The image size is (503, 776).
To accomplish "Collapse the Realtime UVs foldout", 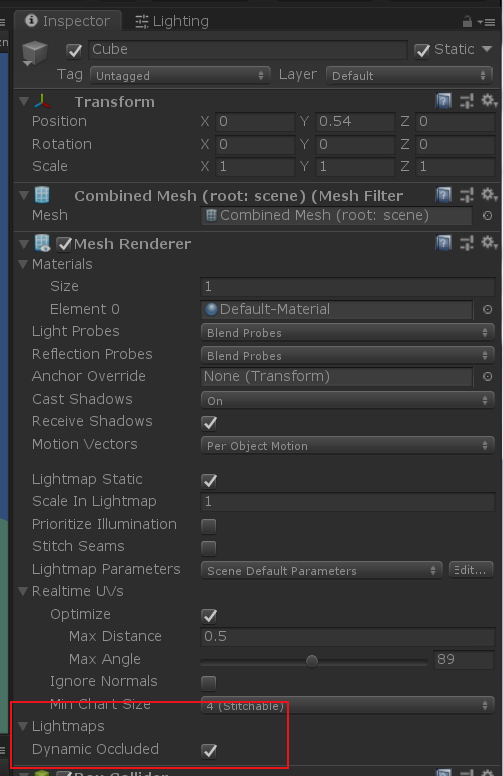I will pos(23,591).
